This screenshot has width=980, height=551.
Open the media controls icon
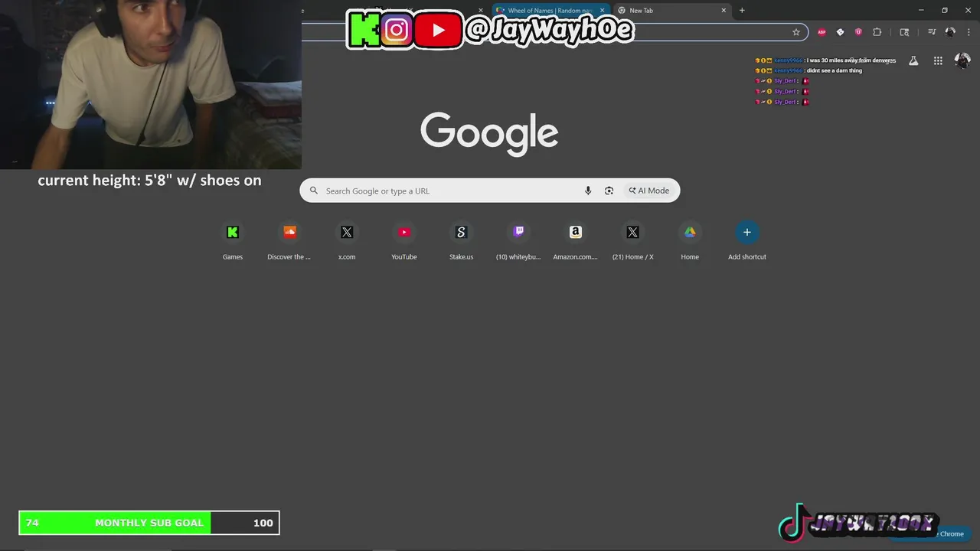pos(932,32)
